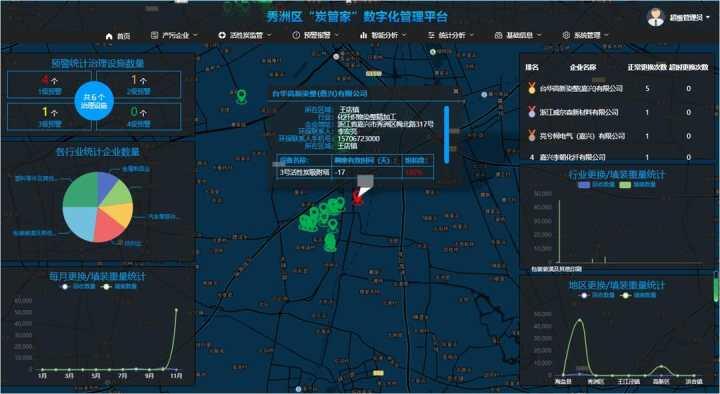
Task: Open the 基础信息 menu
Action: (518, 35)
